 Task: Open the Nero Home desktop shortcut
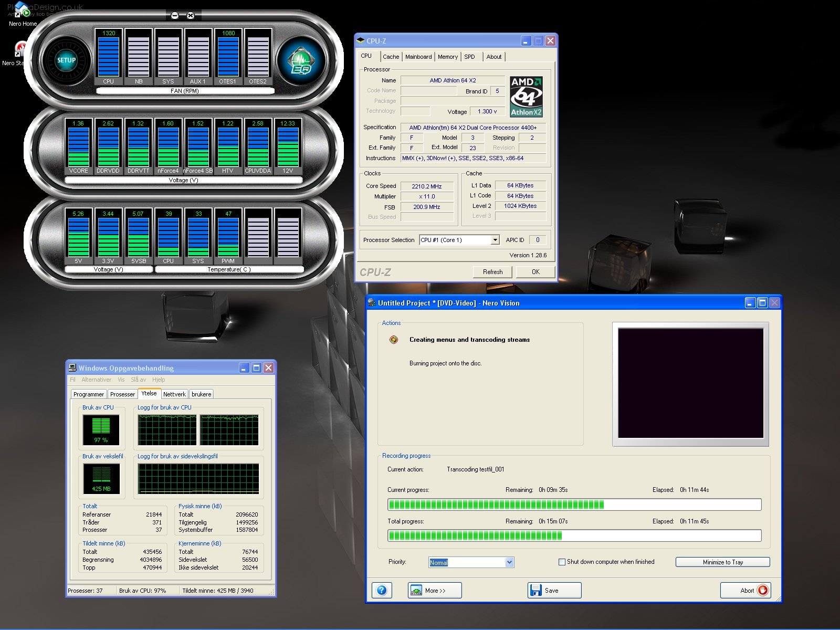tap(22, 15)
